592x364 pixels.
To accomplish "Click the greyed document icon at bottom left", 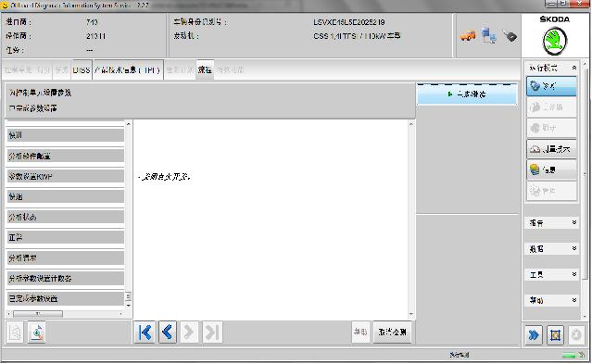I will coord(15,333).
